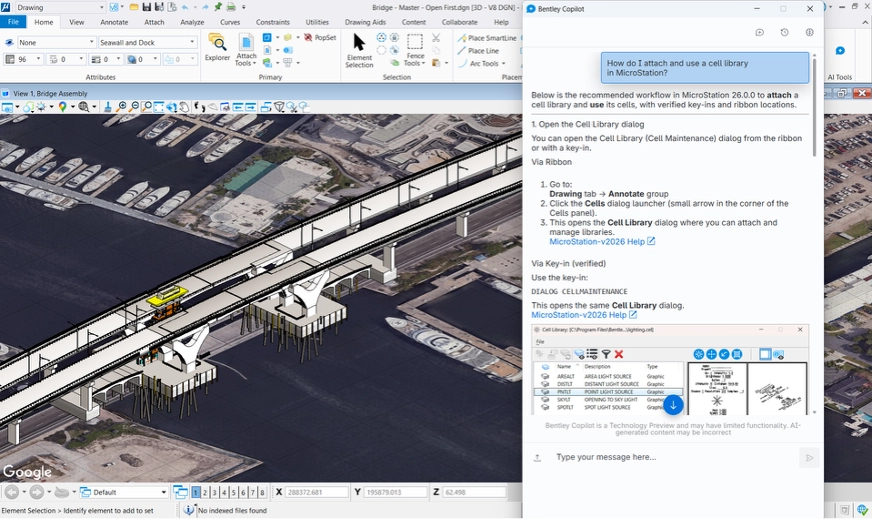875x520 pixels.
Task: Click the Walk footprints icon
Action: pos(199,107)
